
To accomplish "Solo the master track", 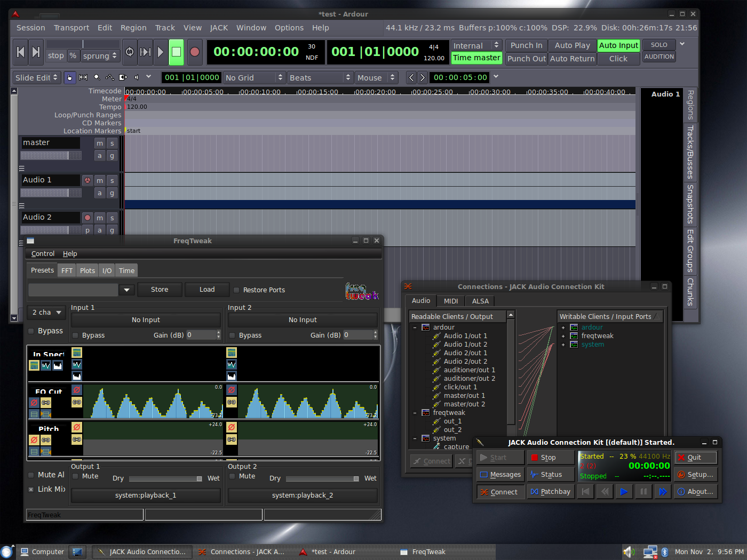I will pyautogui.click(x=112, y=143).
